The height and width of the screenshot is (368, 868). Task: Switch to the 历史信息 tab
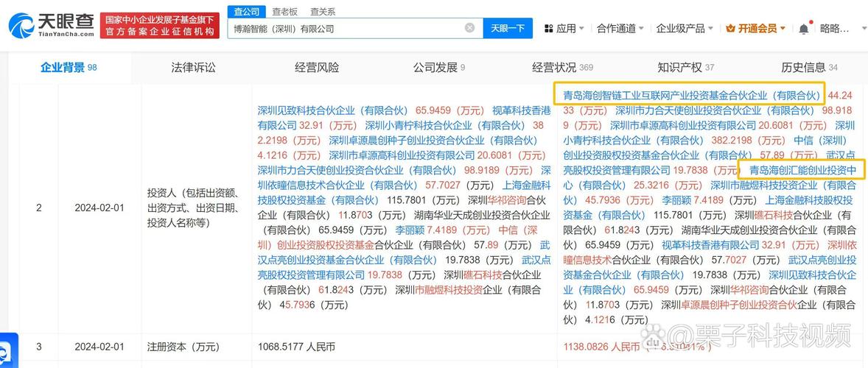coord(809,68)
